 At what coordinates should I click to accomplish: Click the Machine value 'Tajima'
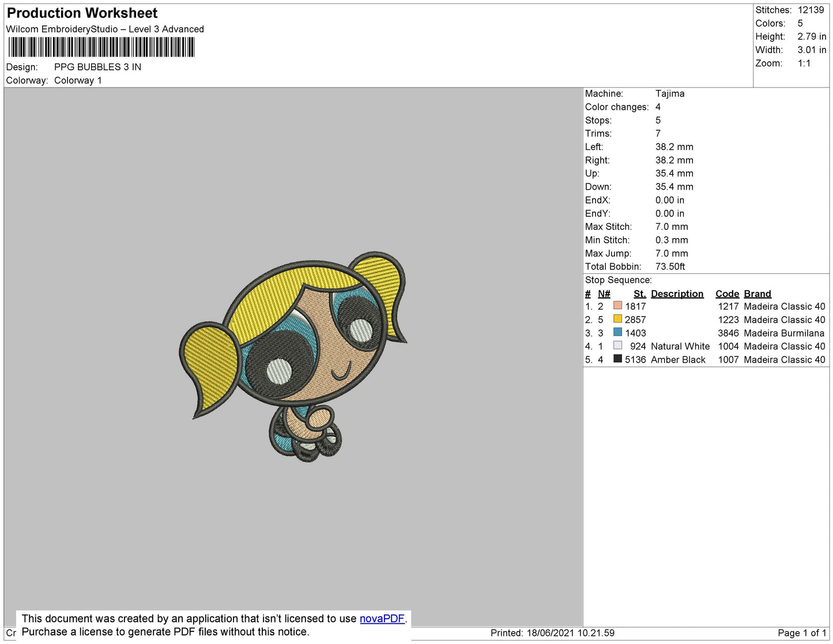click(x=670, y=93)
